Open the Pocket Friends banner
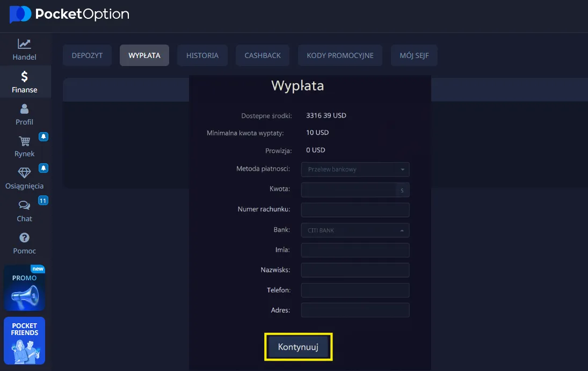This screenshot has width=588, height=371. point(25,340)
